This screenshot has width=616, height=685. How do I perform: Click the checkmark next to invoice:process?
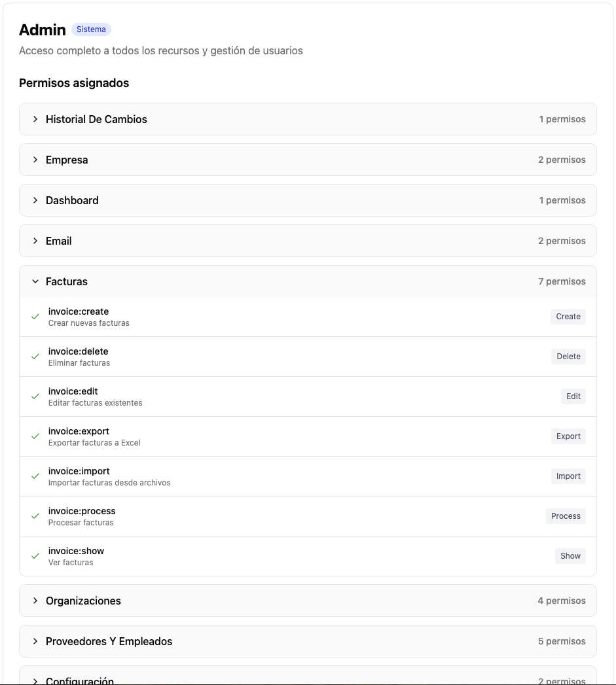(x=35, y=516)
